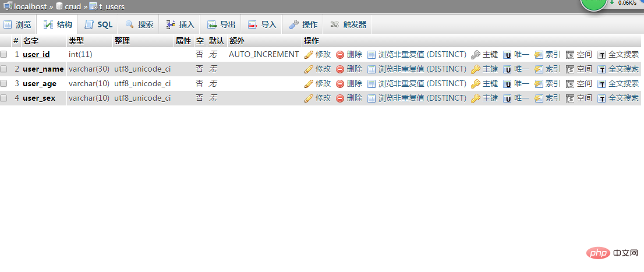Viewport: 644px width, 272px height.
Task: Click the 索引 icon for user_id row
Action: point(539,54)
